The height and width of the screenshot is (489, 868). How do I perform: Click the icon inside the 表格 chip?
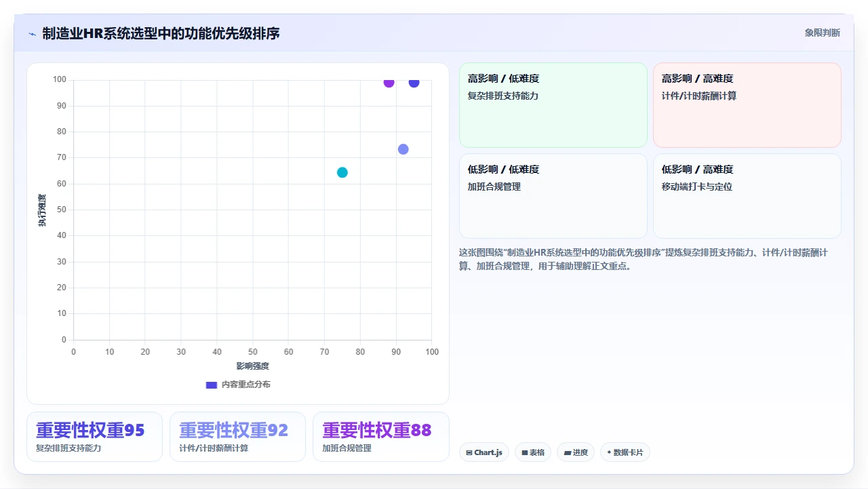[x=525, y=452]
